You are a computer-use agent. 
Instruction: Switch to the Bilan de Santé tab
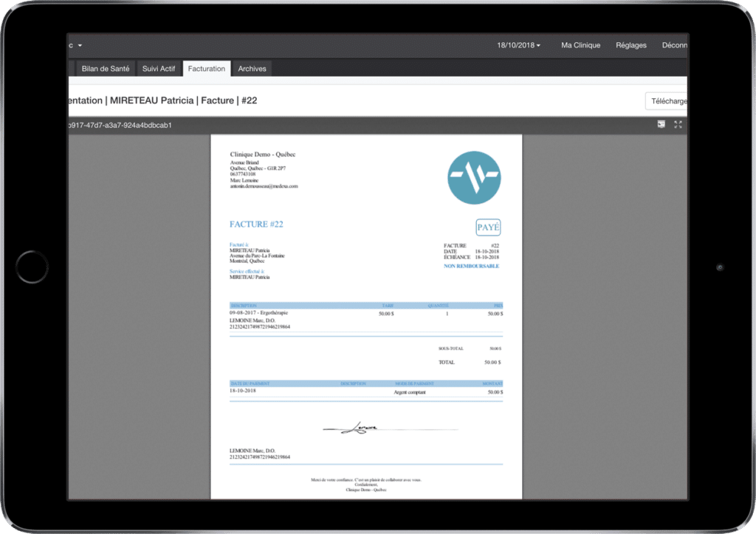105,69
